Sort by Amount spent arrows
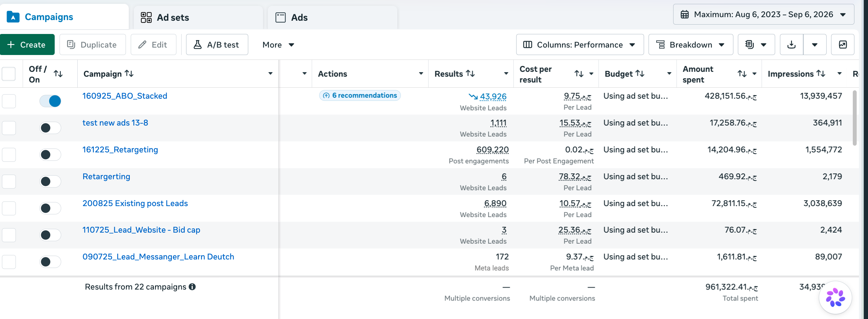 (x=742, y=74)
